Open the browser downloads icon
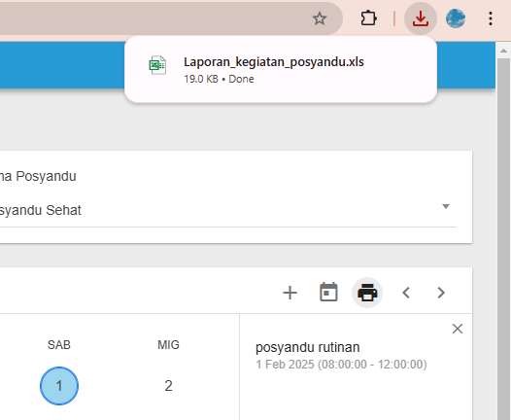The width and height of the screenshot is (511, 420). pyautogui.click(x=421, y=18)
